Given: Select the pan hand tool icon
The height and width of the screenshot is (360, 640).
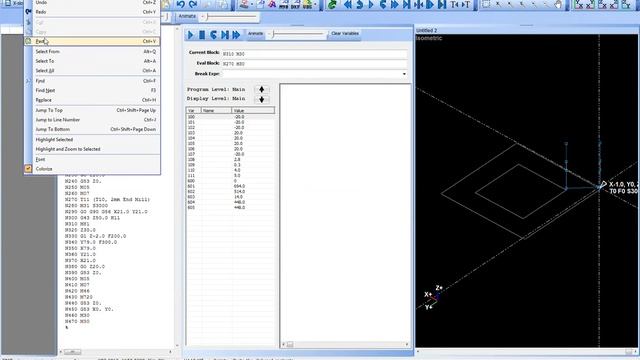Looking at the screenshot, I should [558, 4].
